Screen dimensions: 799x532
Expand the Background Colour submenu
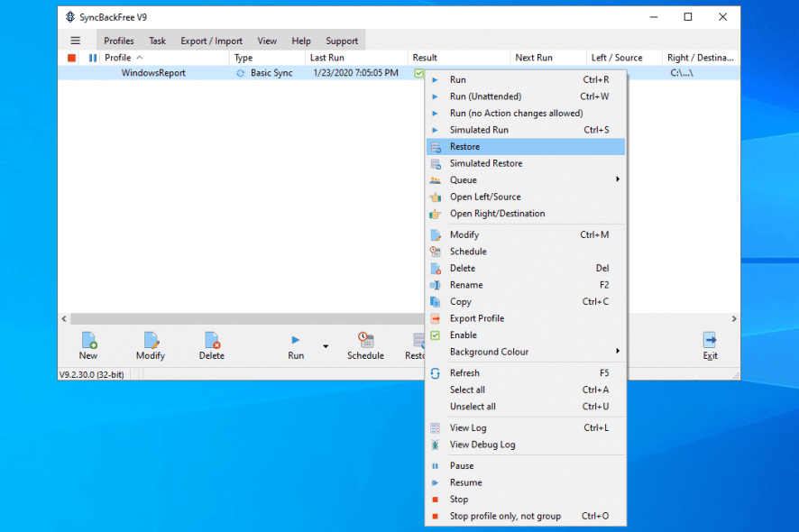(526, 353)
